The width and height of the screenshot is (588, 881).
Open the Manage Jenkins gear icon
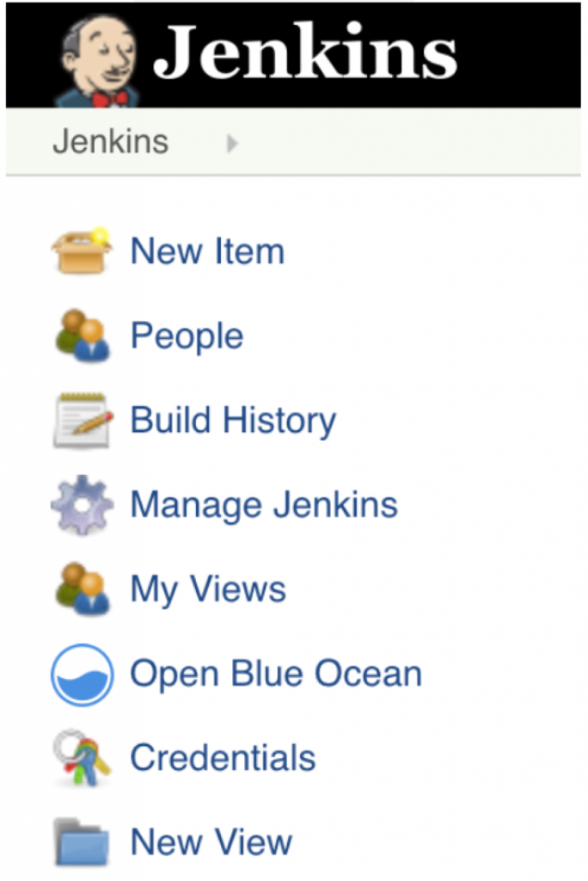point(83,504)
